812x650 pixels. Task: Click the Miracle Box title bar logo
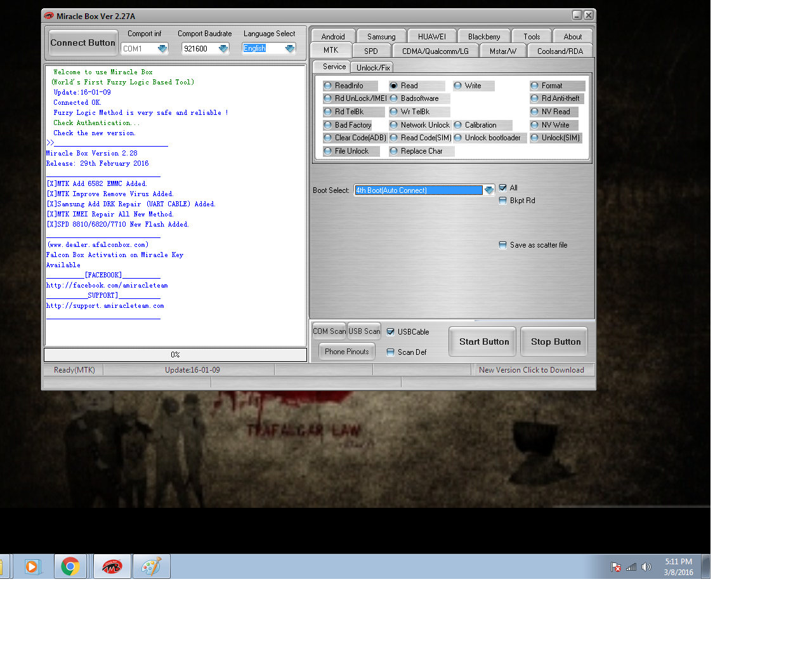click(x=49, y=16)
